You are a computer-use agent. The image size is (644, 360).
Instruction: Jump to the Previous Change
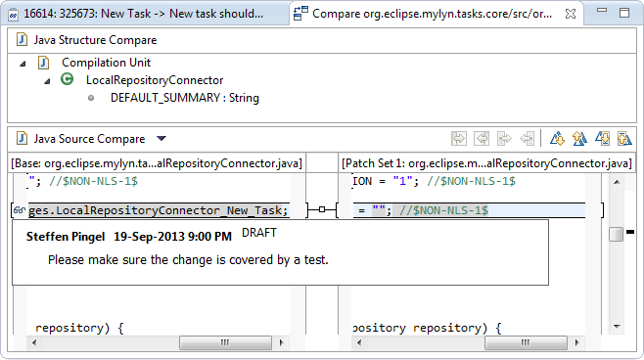[624, 139]
